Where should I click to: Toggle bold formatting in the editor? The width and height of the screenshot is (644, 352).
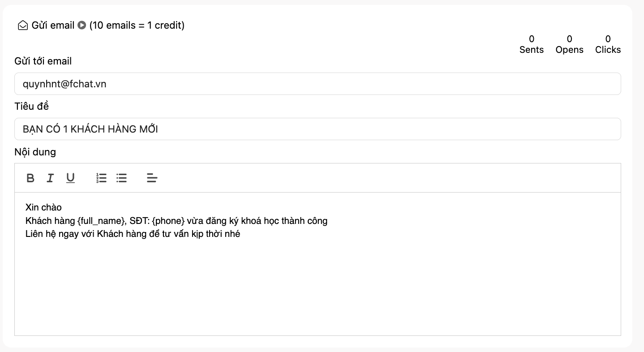point(30,178)
